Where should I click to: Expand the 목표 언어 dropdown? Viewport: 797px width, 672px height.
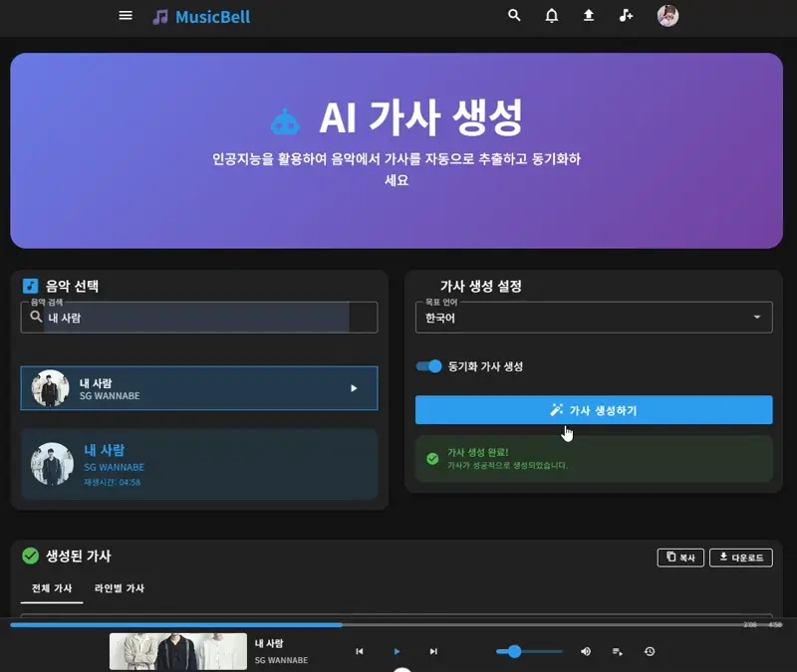[x=594, y=318]
